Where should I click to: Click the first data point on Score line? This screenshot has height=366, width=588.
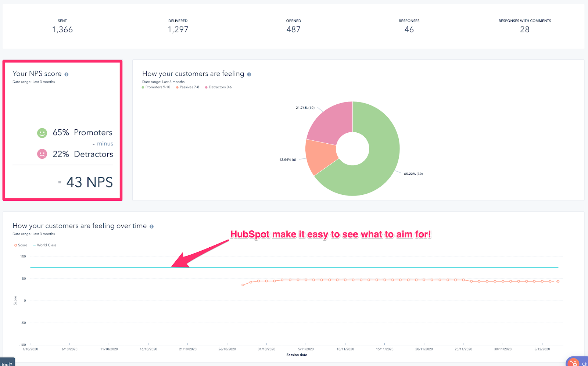[x=243, y=285]
